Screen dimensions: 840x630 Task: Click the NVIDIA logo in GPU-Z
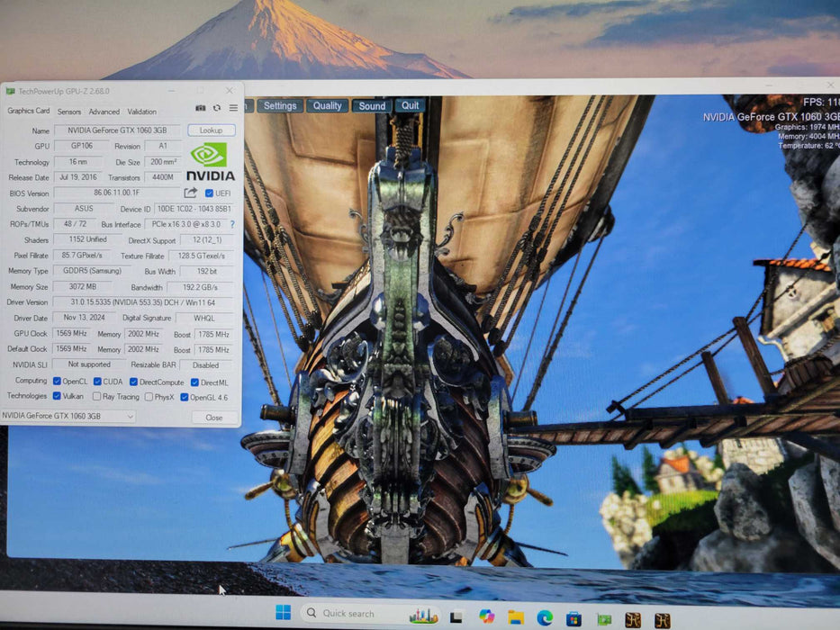[x=211, y=161]
